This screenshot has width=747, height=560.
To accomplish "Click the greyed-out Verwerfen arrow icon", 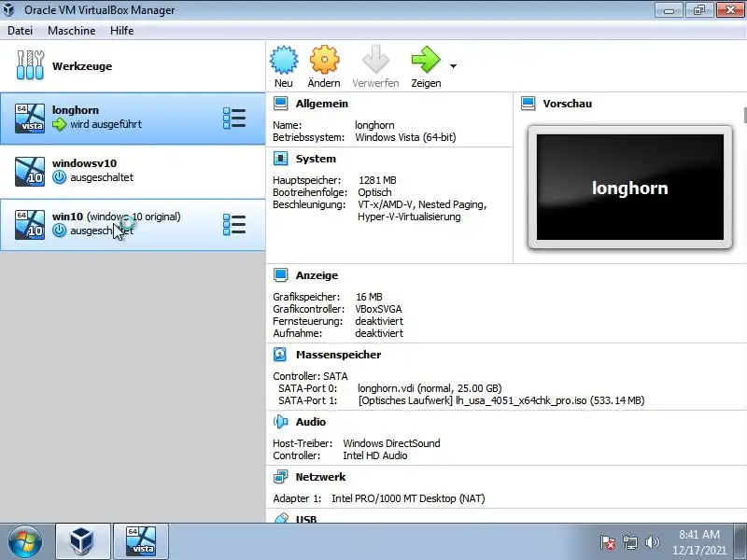I will point(375,60).
